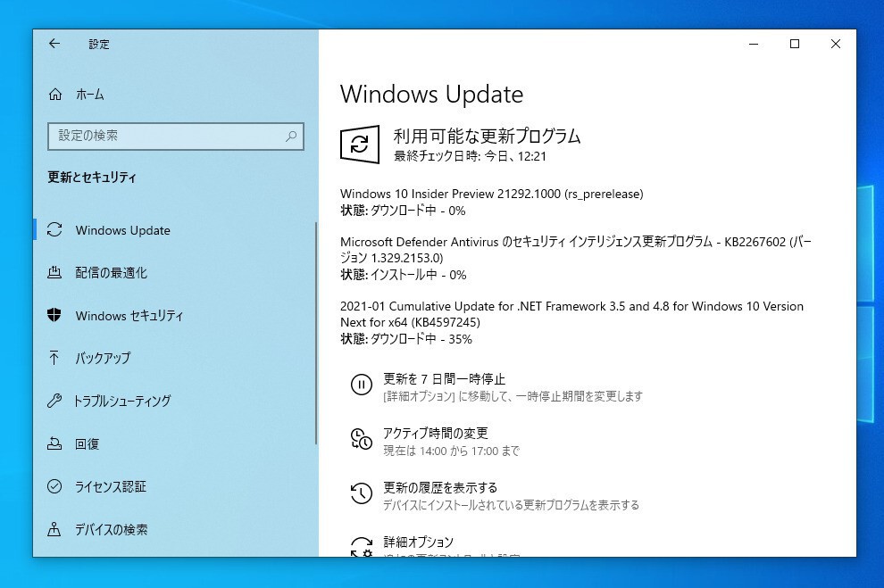Click 更新とセキュリティ section heading
The width and height of the screenshot is (884, 588).
pos(92,178)
